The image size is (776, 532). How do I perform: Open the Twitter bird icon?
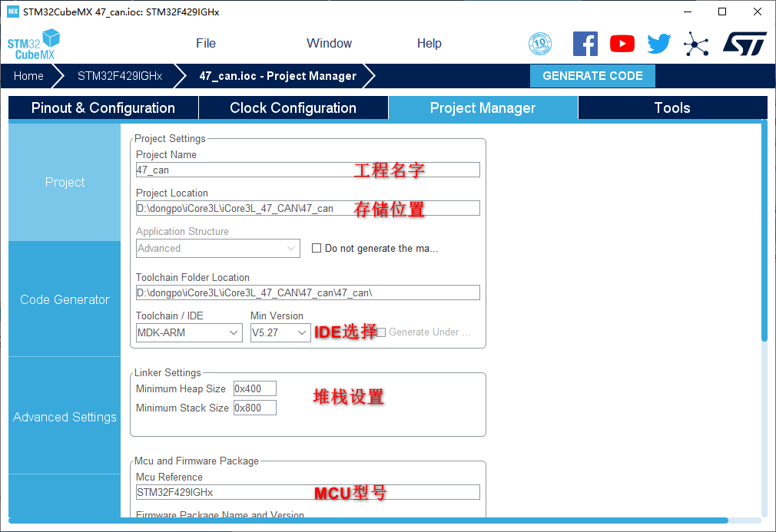(x=658, y=44)
